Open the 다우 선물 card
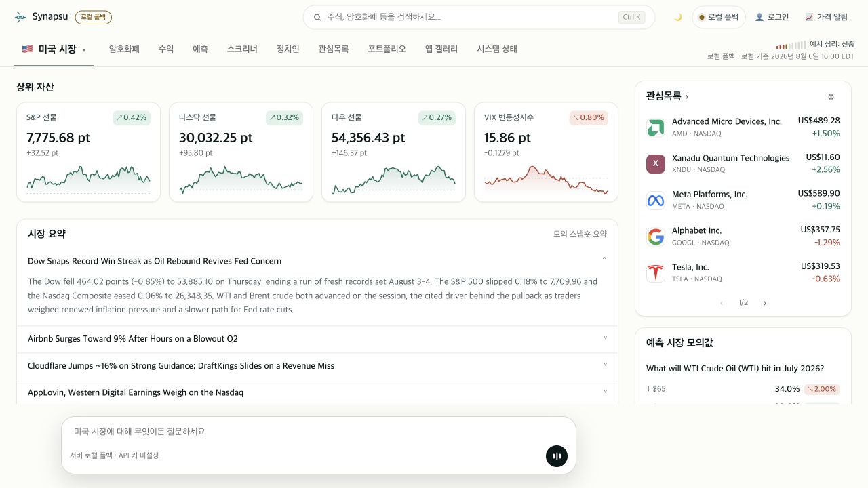Image resolution: width=868 pixels, height=488 pixels. coord(393,152)
